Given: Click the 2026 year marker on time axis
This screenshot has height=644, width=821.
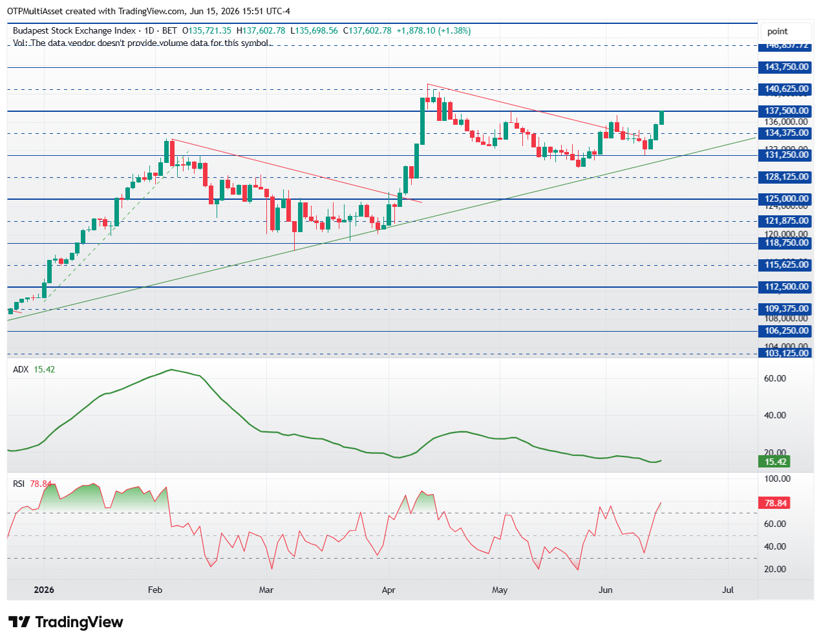Looking at the screenshot, I should click(44, 590).
